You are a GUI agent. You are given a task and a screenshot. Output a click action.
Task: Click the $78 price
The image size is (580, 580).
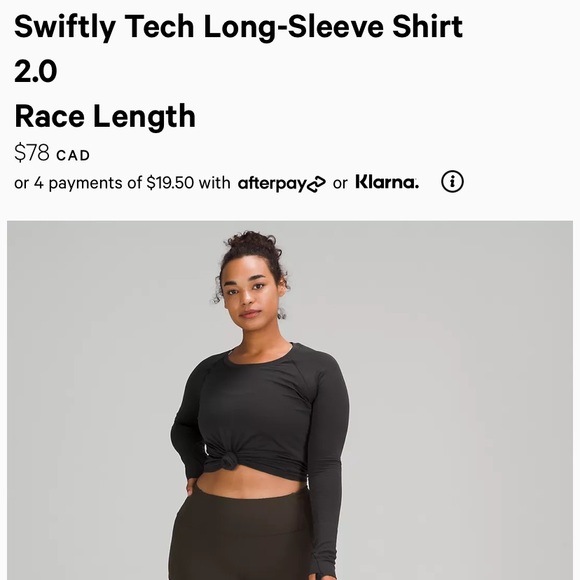[31, 152]
